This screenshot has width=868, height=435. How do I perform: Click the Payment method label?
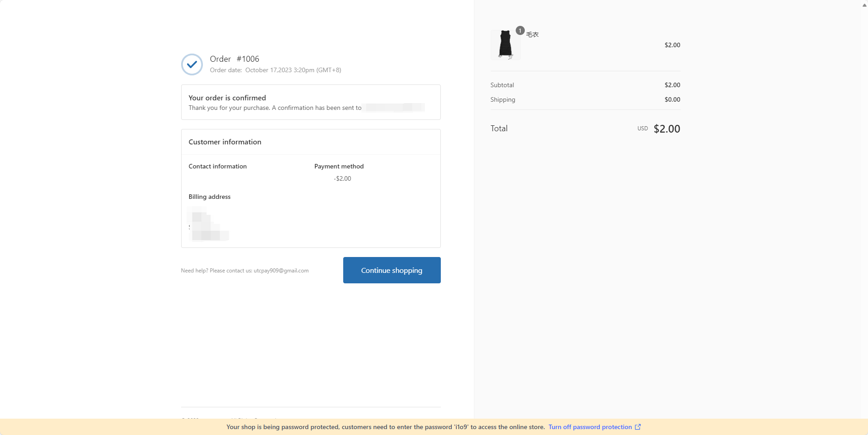point(339,166)
